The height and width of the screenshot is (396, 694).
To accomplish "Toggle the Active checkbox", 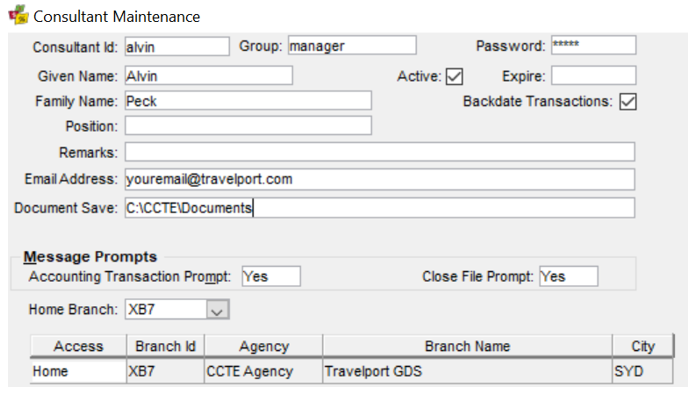I will click(454, 77).
